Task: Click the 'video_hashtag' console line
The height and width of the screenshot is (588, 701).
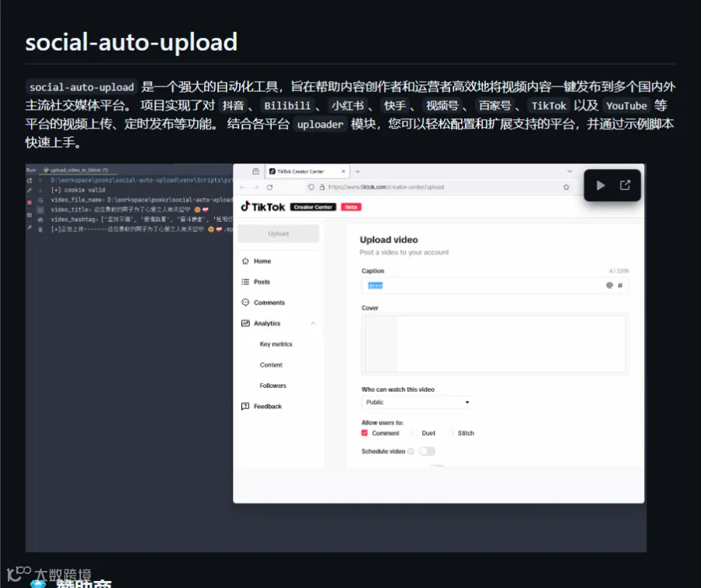Action: pyautogui.click(x=142, y=220)
